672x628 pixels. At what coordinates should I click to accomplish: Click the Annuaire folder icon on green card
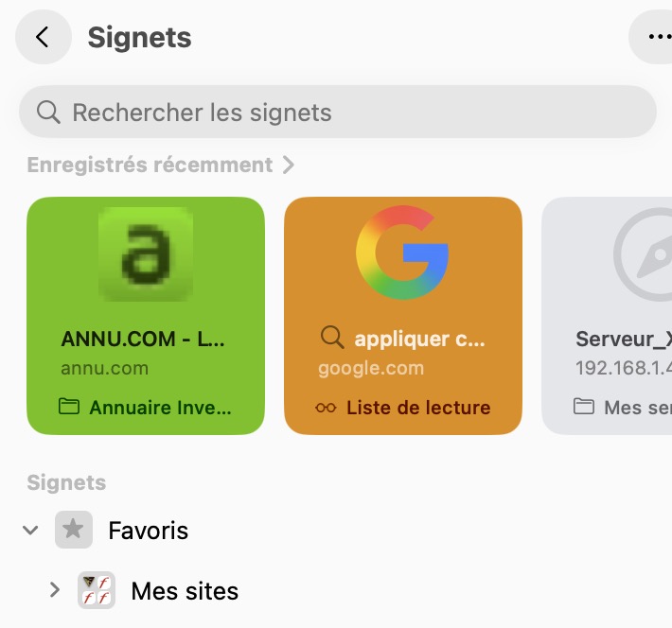[x=69, y=408]
